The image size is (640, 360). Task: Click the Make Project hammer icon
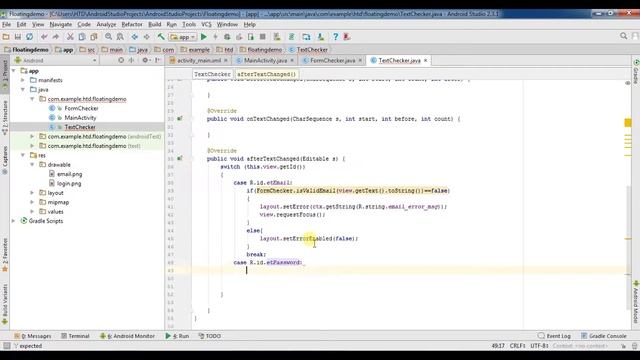tap(161, 37)
